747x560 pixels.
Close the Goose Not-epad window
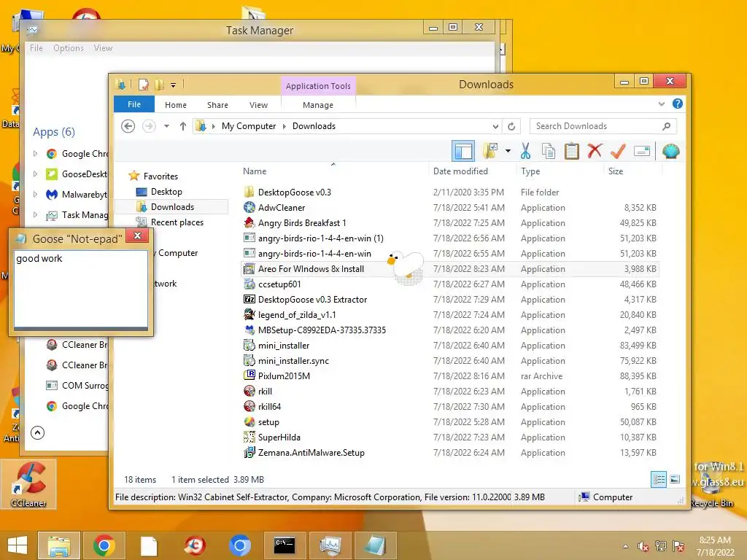[137, 236]
